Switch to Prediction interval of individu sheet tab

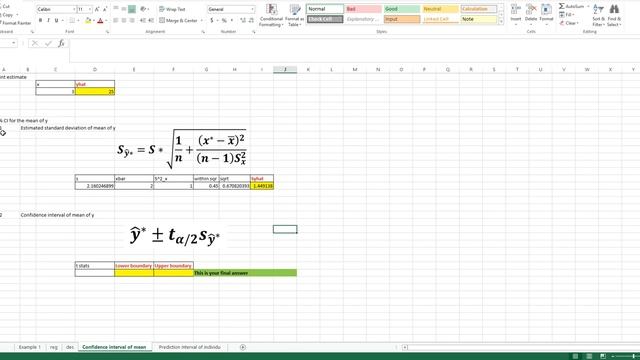pos(189,347)
